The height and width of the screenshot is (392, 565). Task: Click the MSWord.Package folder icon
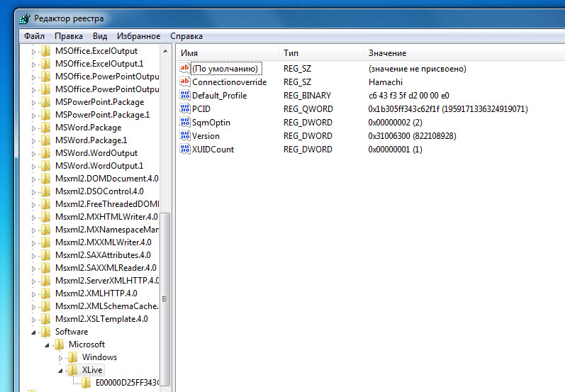pyautogui.click(x=46, y=128)
